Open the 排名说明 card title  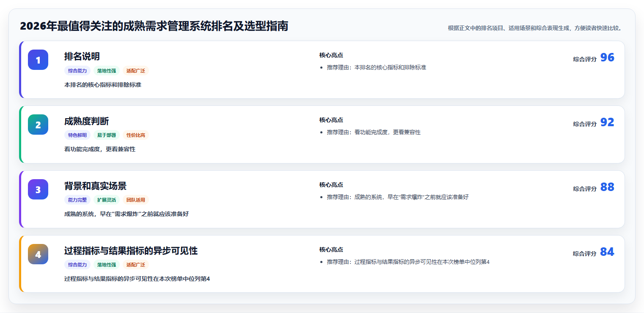82,56
